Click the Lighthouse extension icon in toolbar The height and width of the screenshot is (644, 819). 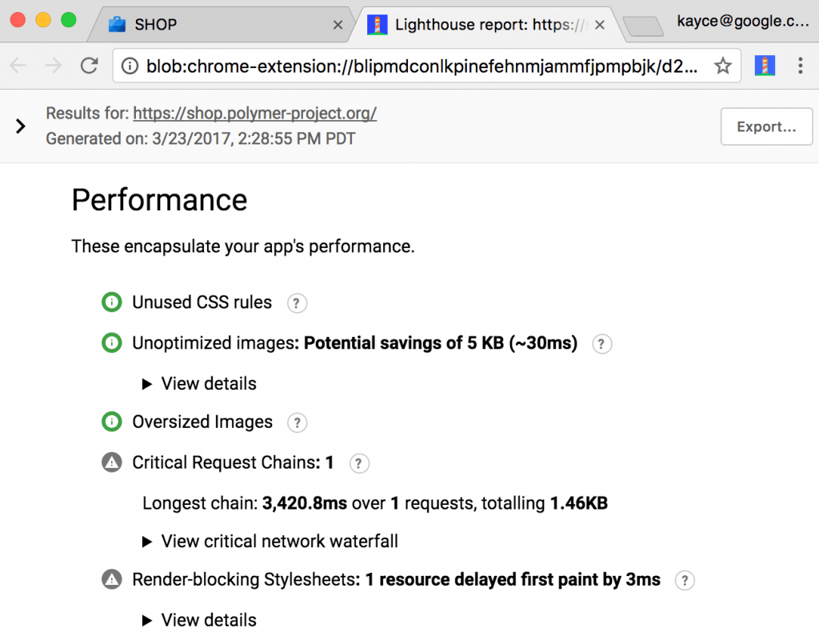coord(765,66)
